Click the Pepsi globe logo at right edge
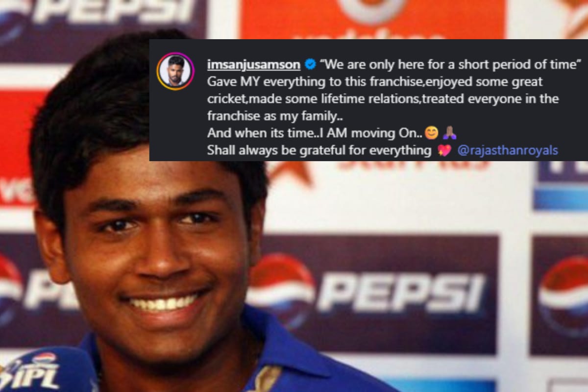The height and width of the screenshot is (392, 588). pyautogui.click(x=563, y=293)
